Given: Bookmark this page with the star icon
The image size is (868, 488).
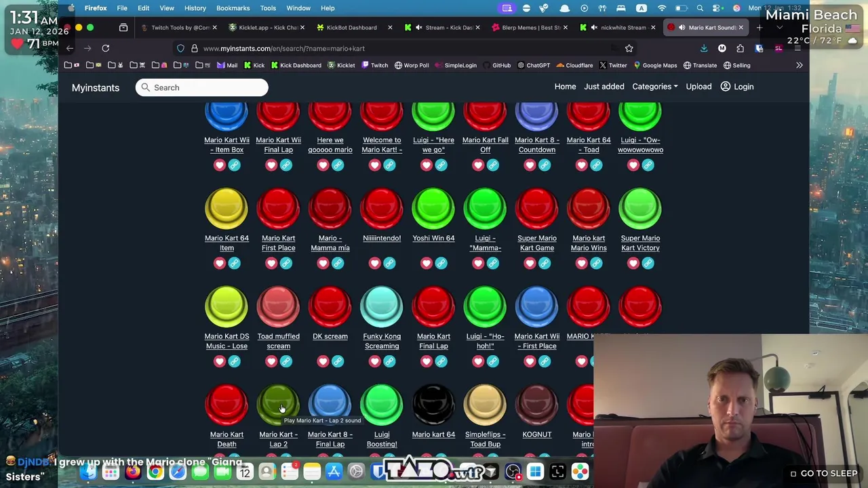Looking at the screenshot, I should 629,48.
